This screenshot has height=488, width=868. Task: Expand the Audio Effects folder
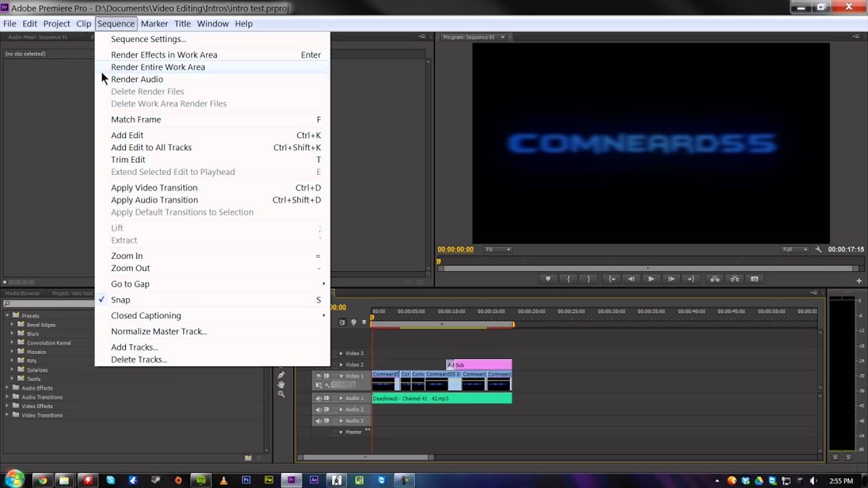point(7,388)
